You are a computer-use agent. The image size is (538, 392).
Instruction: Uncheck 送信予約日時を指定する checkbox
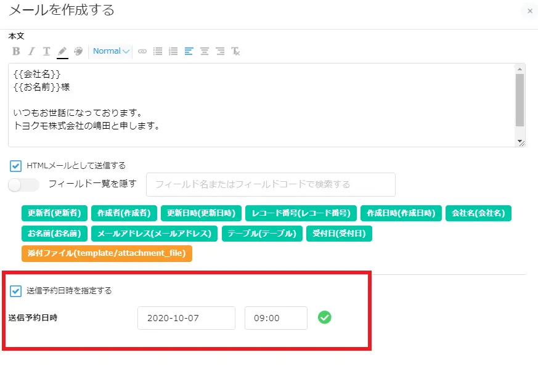[15, 291]
